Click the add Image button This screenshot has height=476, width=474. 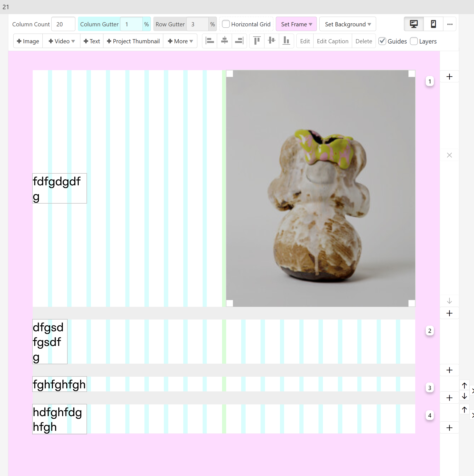pos(28,41)
